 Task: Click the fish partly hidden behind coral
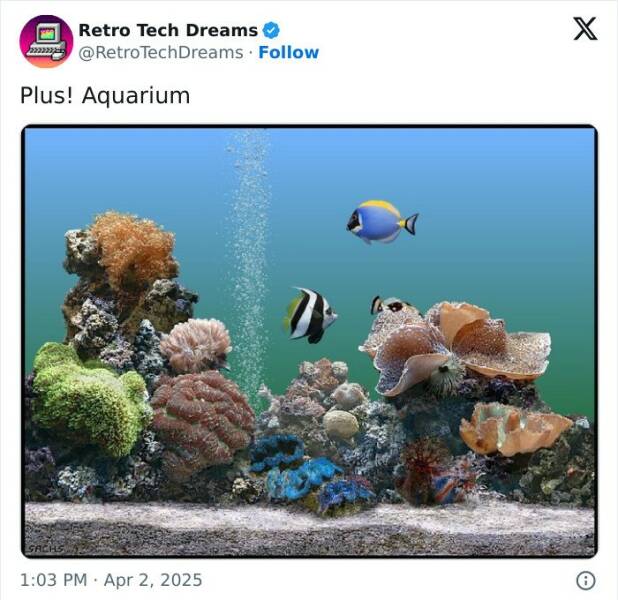[391, 305]
